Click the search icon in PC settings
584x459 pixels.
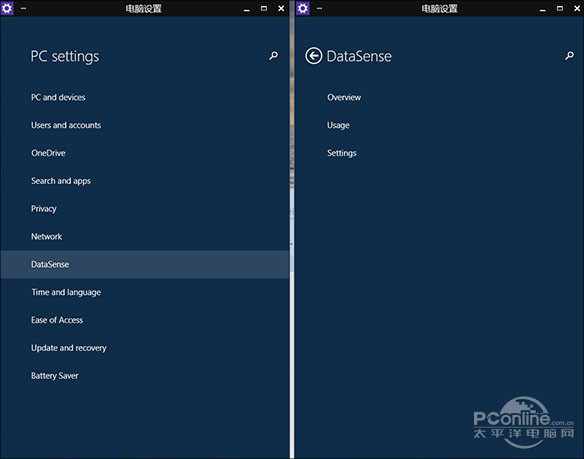[273, 56]
